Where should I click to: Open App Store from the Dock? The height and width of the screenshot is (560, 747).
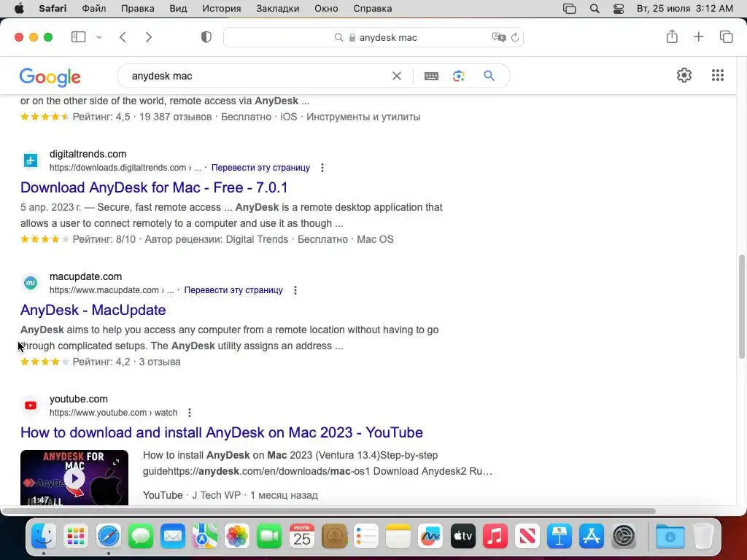tap(591, 537)
